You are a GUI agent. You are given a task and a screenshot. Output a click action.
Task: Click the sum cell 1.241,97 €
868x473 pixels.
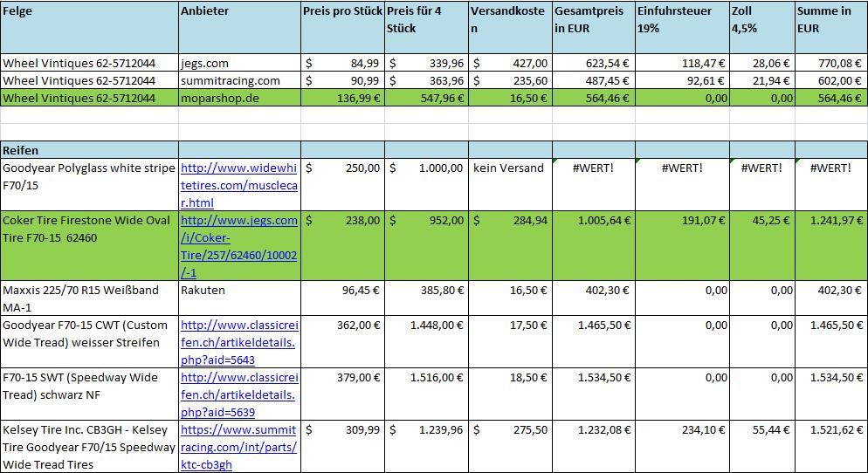831,246
